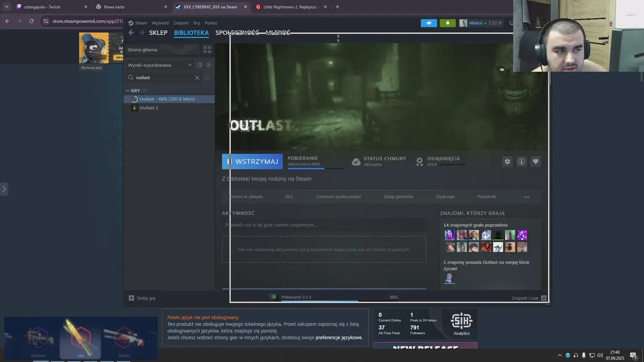Image resolution: width=644 pixels, height=362 pixels.
Task: Open STATUS CHMURY cloud status
Action: point(379,161)
